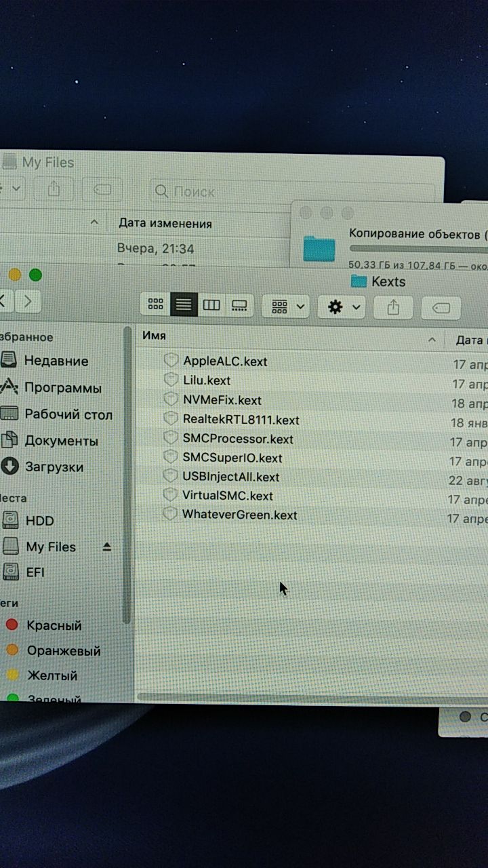Click the sidebar vertical scrollbar
488x868 pixels.
127,475
